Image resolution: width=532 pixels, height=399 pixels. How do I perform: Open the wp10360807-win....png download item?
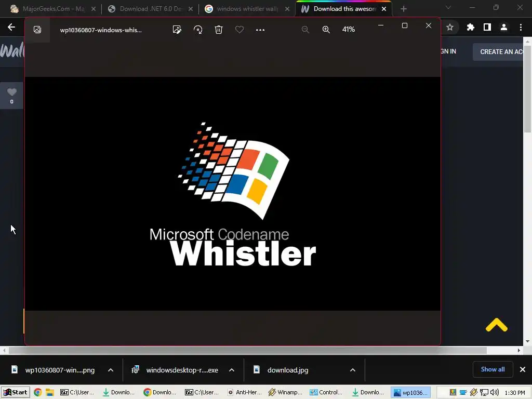[x=54, y=370]
